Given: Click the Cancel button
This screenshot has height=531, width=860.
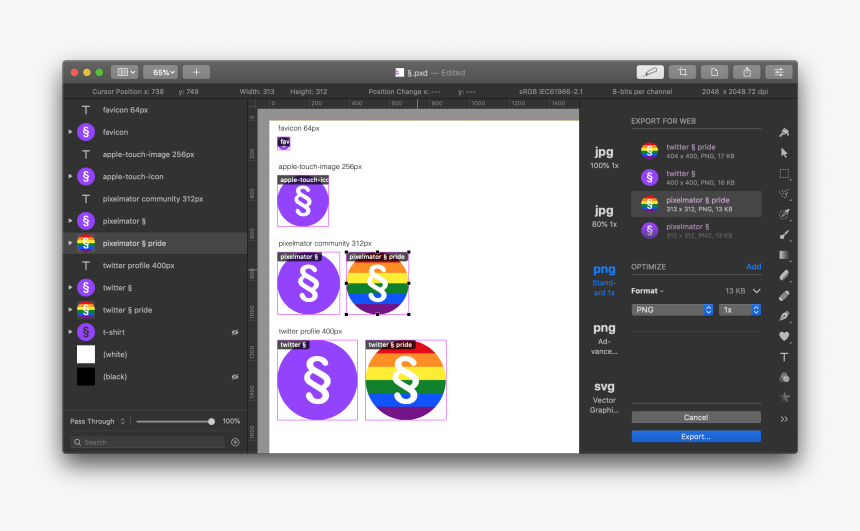Looking at the screenshot, I should coord(696,417).
